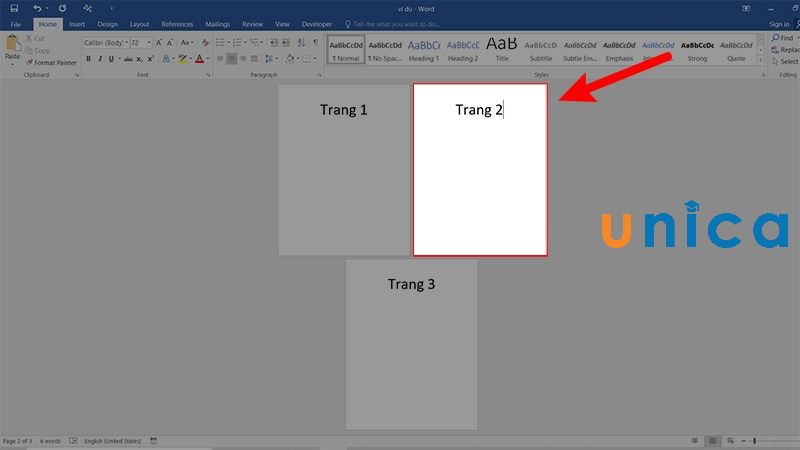Click the Bullets list icon

click(x=220, y=42)
